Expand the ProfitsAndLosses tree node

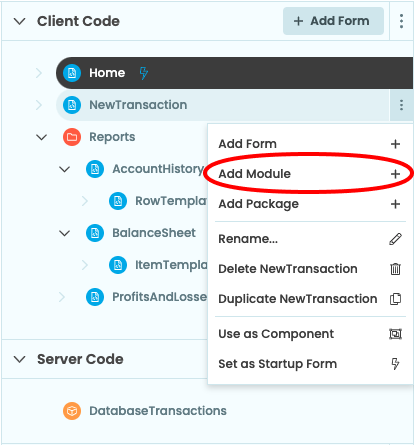click(x=62, y=297)
